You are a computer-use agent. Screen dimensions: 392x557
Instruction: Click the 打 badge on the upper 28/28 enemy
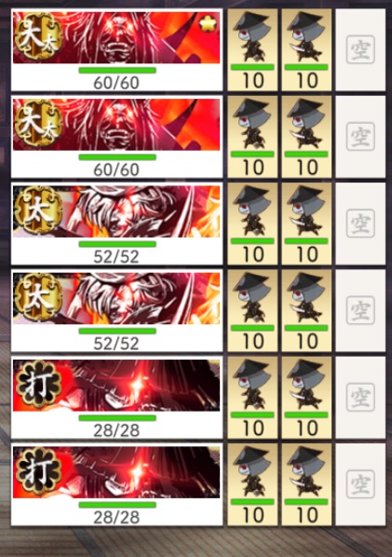pos(38,385)
